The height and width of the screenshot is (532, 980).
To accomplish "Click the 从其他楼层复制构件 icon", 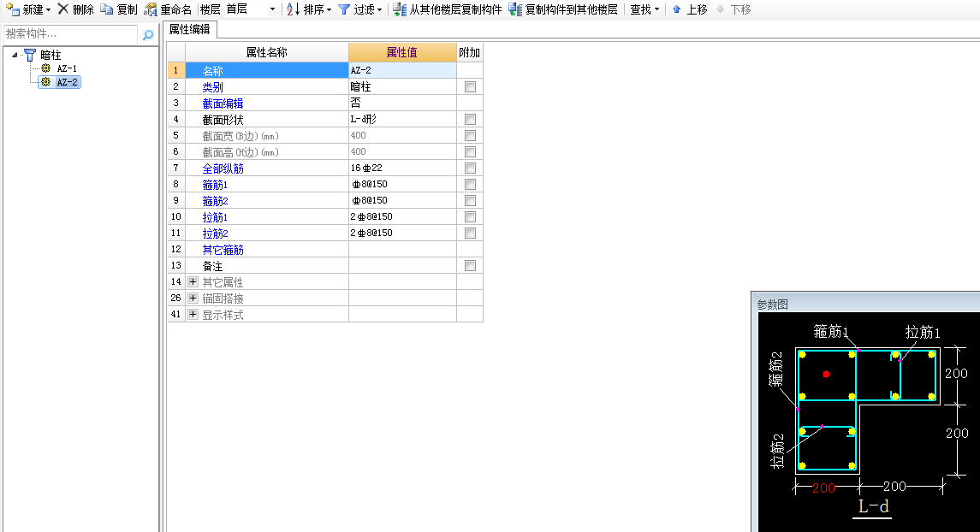I will [400, 9].
